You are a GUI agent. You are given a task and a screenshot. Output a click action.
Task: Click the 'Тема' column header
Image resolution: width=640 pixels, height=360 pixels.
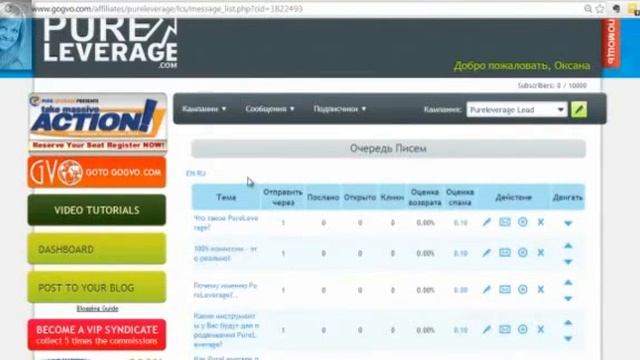click(226, 197)
